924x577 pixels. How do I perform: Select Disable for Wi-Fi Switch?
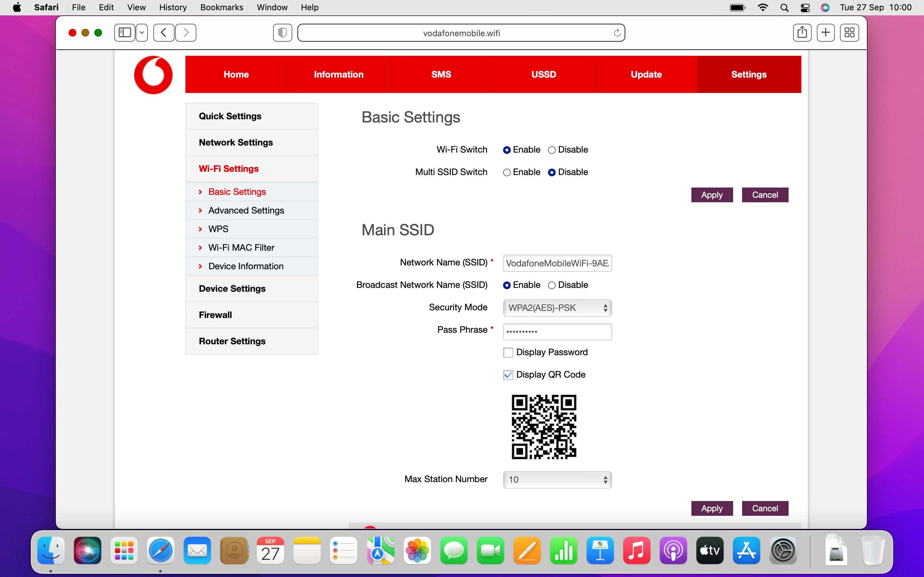point(552,150)
